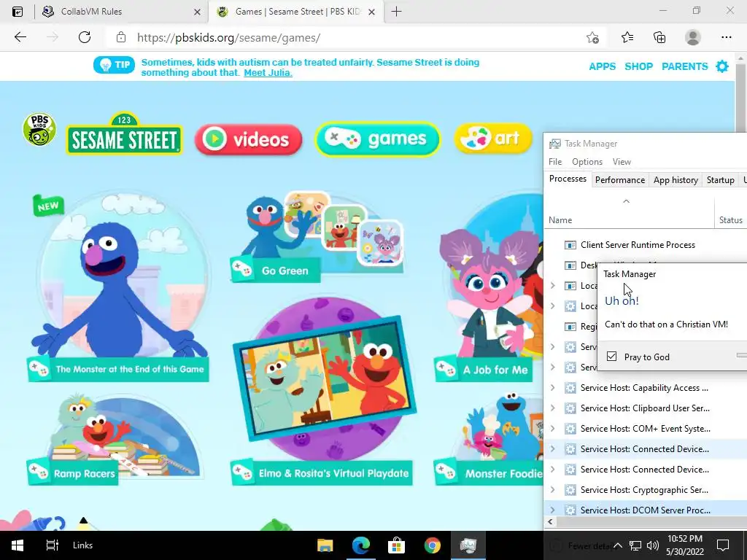Go back to previous page in Edge
This screenshot has height=560, width=747.
pyautogui.click(x=20, y=37)
